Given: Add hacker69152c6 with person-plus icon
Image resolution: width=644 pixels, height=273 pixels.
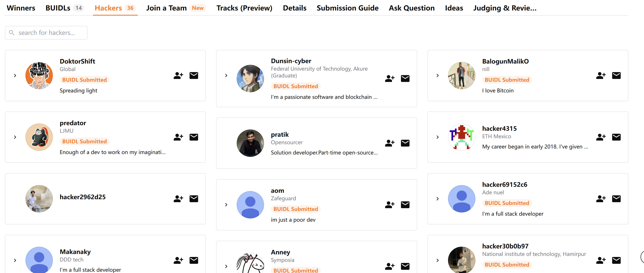Looking at the screenshot, I should tap(601, 199).
